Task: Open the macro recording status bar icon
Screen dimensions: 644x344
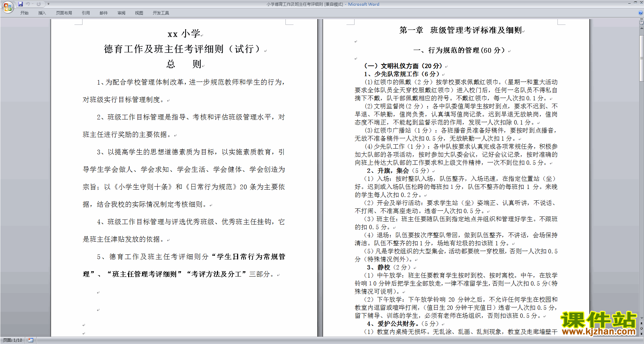Action: [31, 340]
